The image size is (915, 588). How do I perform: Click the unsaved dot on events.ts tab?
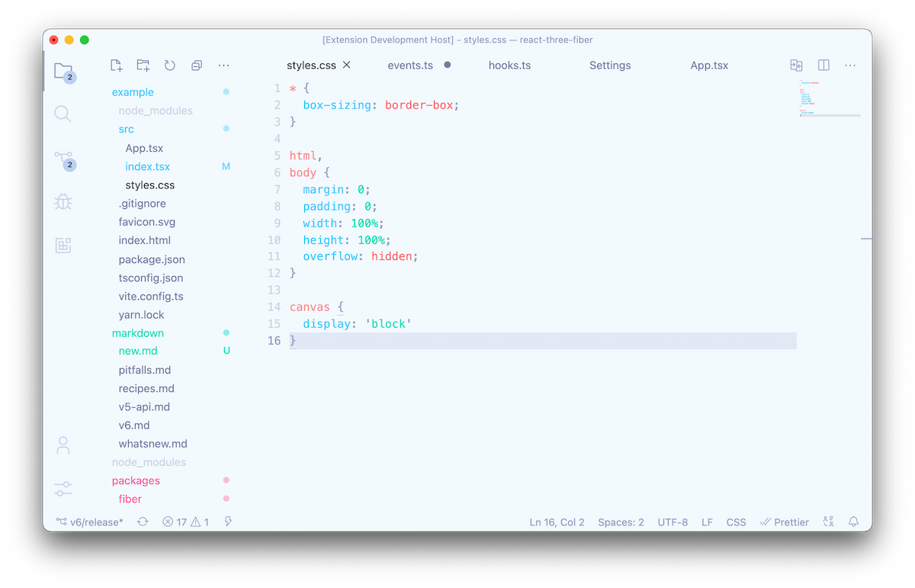448,65
